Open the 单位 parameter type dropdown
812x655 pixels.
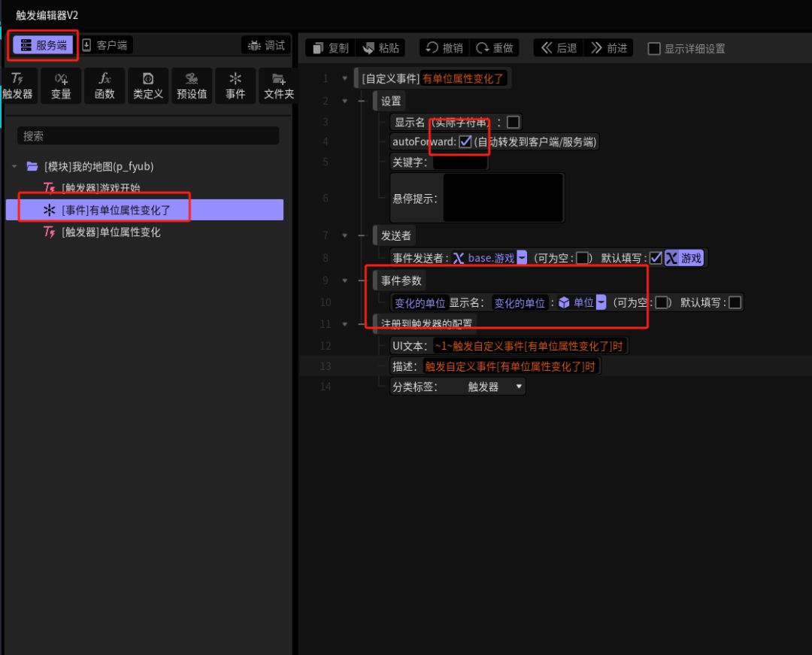(601, 302)
